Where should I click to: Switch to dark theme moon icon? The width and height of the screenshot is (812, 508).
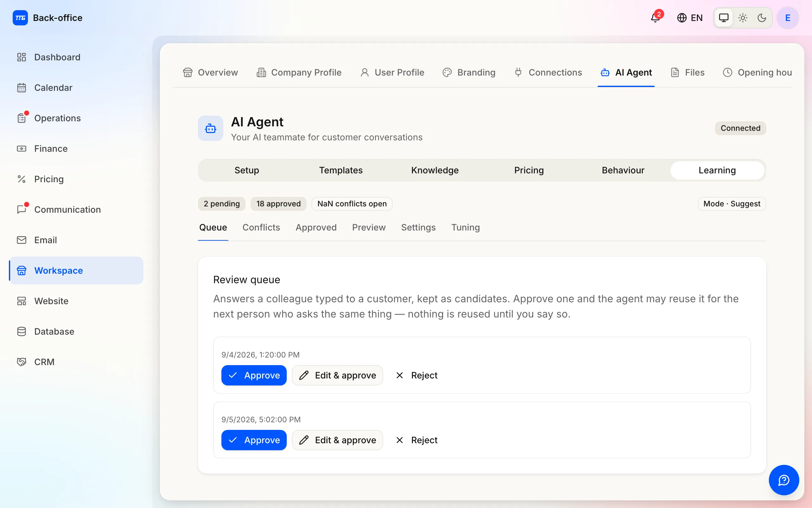tap(762, 18)
